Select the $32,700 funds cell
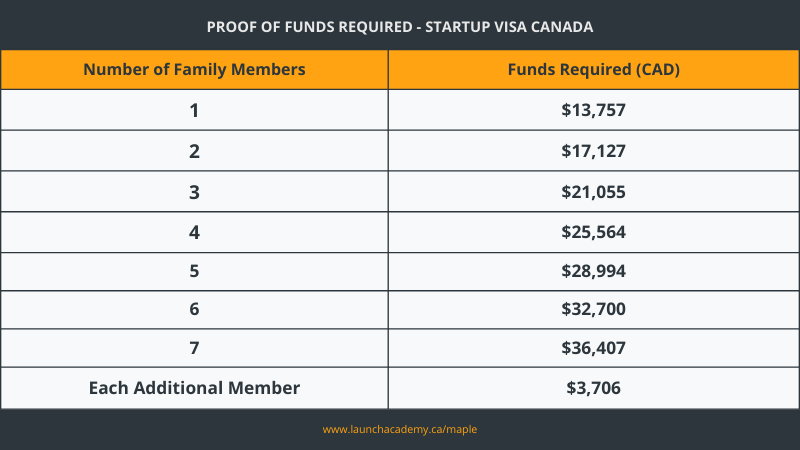800x450 pixels. tap(594, 310)
